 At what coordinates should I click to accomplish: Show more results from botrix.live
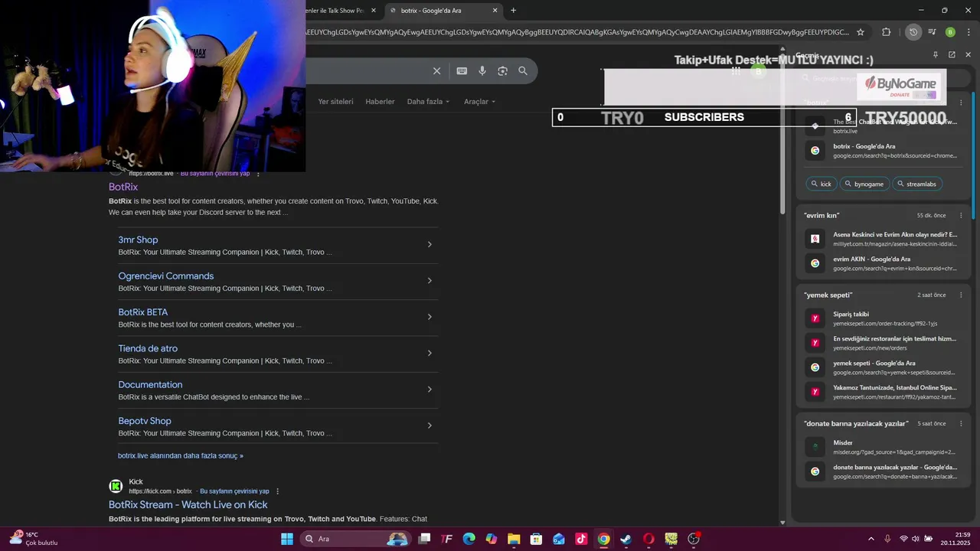[181, 455]
